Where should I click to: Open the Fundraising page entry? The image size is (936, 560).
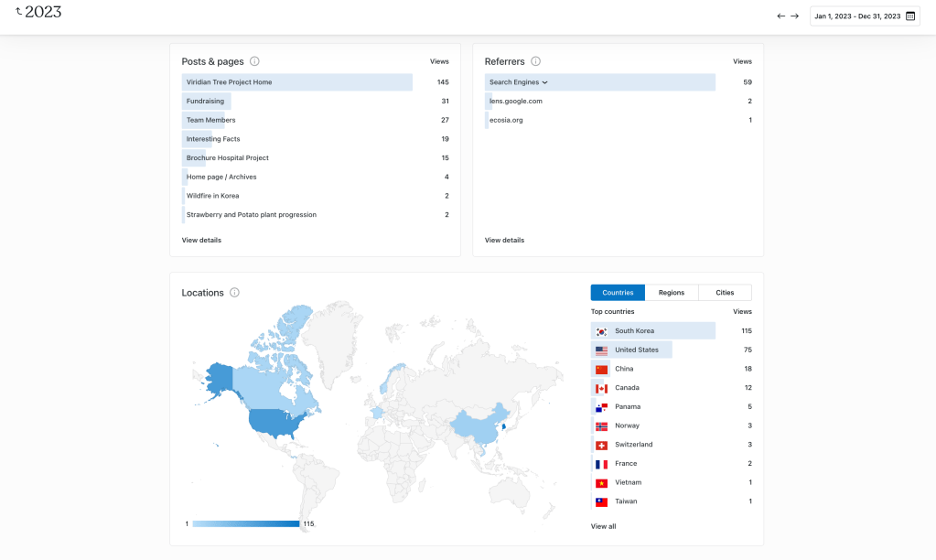pyautogui.click(x=205, y=102)
